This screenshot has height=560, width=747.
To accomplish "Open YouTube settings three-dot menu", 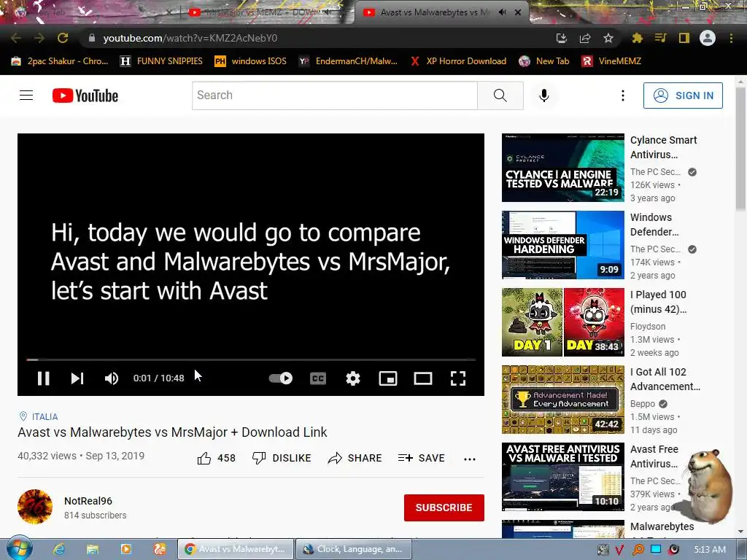I will pyautogui.click(x=622, y=96).
